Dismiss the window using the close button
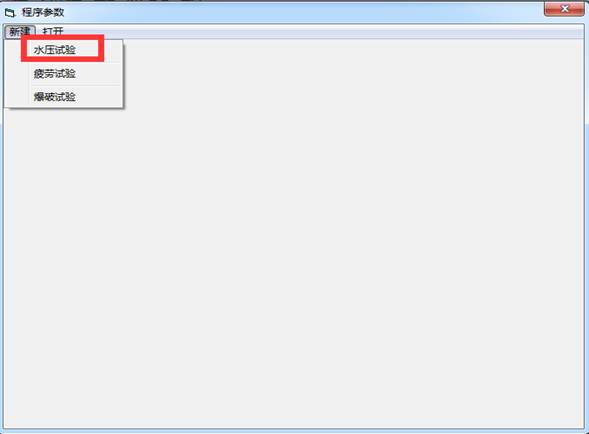 (x=564, y=9)
